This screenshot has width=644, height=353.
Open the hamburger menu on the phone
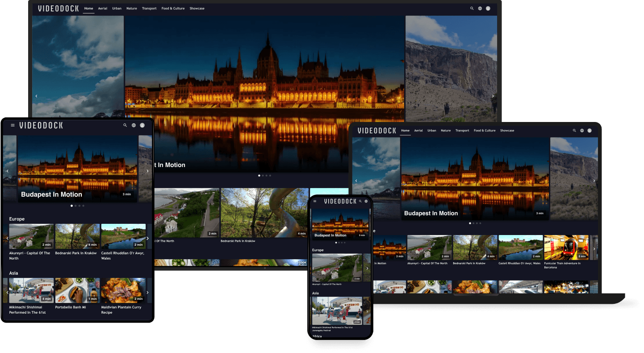click(315, 201)
